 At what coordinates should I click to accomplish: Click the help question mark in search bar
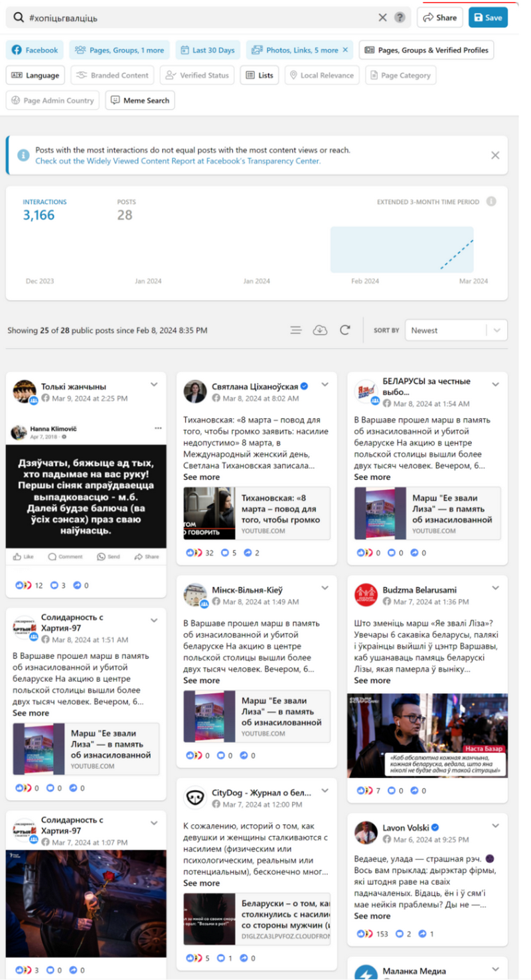(x=400, y=18)
